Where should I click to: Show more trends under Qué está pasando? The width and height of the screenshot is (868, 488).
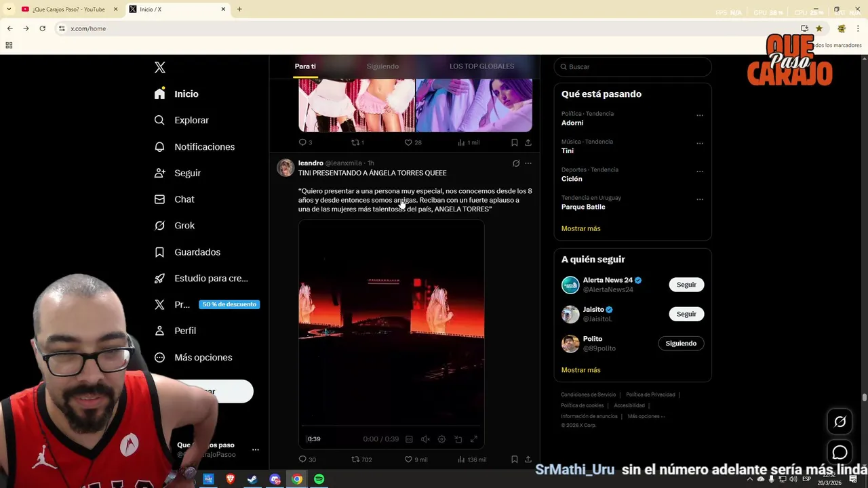click(581, 228)
